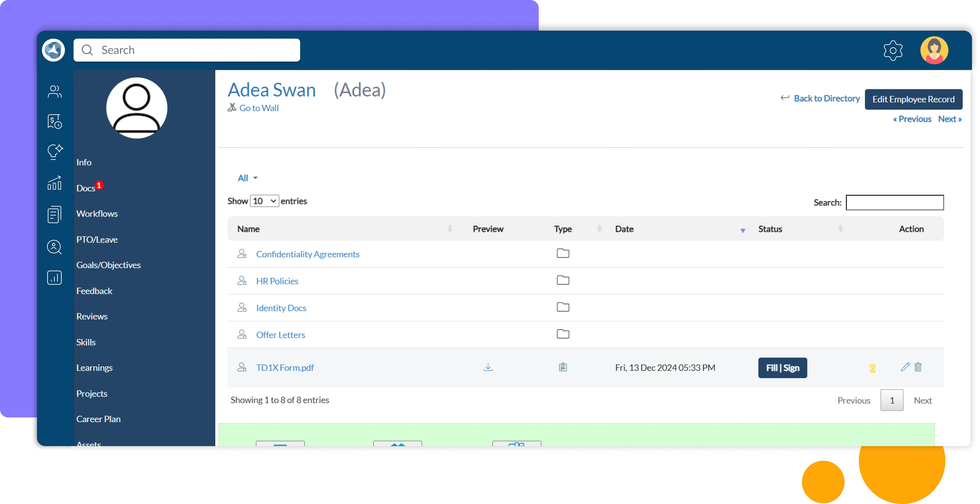Open the Docs menu item
The width and height of the screenshot is (980, 504).
point(86,188)
